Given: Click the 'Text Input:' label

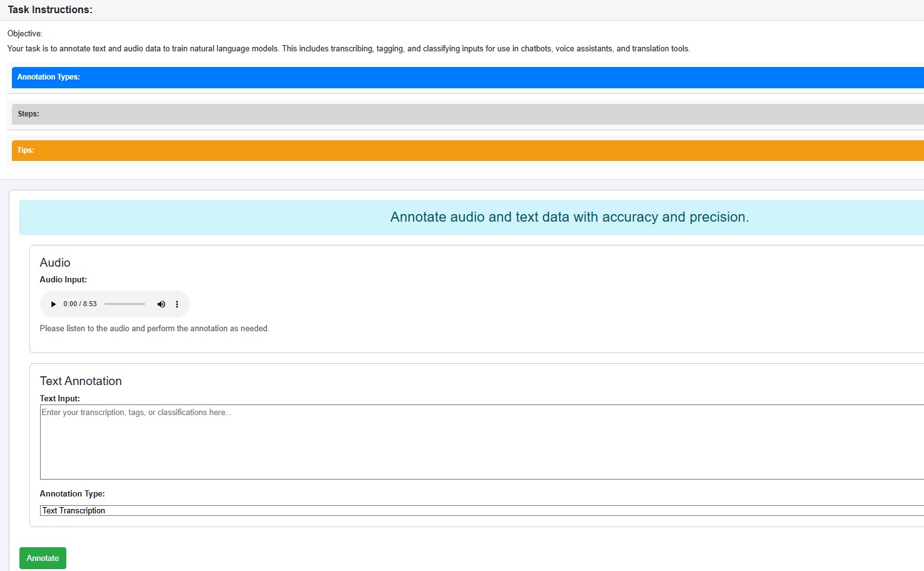Looking at the screenshot, I should coord(60,399).
